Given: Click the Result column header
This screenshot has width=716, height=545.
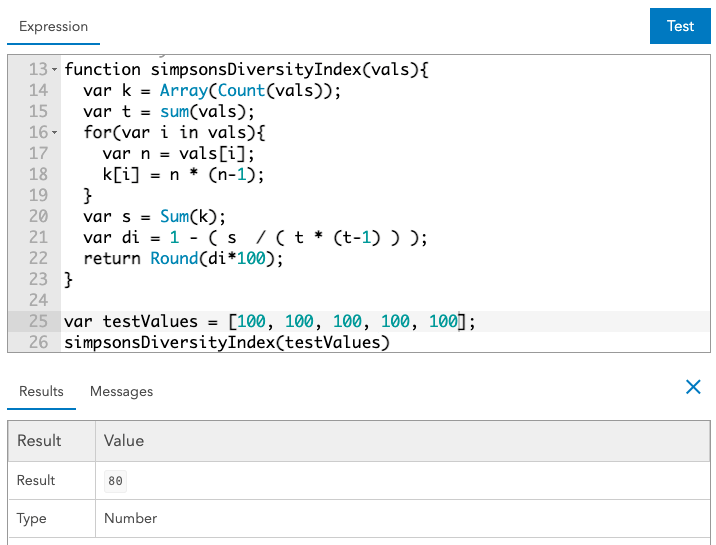Looking at the screenshot, I should pyautogui.click(x=39, y=440).
